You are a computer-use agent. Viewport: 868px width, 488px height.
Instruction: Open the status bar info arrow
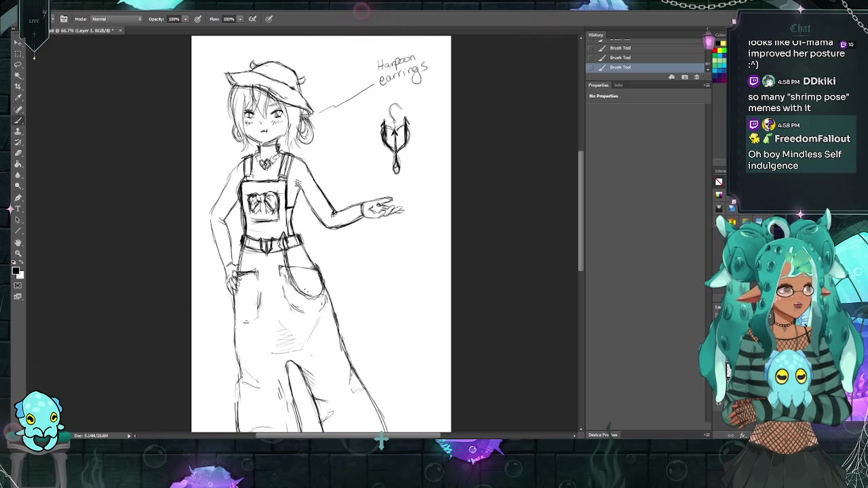coord(129,436)
